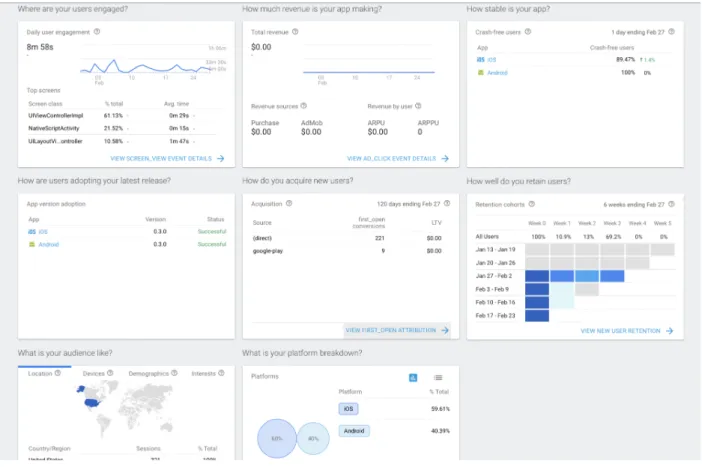Click the 40.39% Android platform total
702x467 pixels.
pyautogui.click(x=440, y=431)
